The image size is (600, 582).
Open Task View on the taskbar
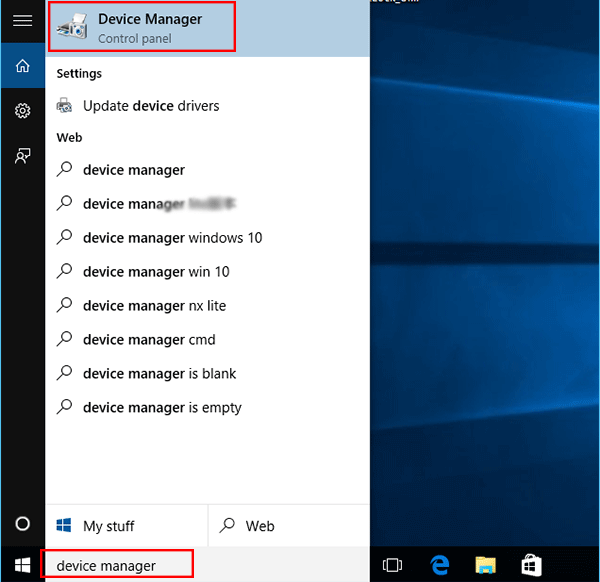click(x=393, y=565)
